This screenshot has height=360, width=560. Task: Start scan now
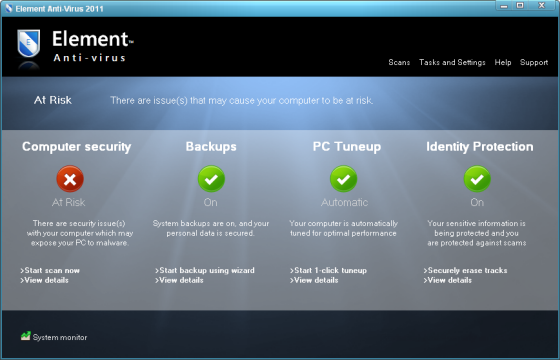click(x=50, y=270)
